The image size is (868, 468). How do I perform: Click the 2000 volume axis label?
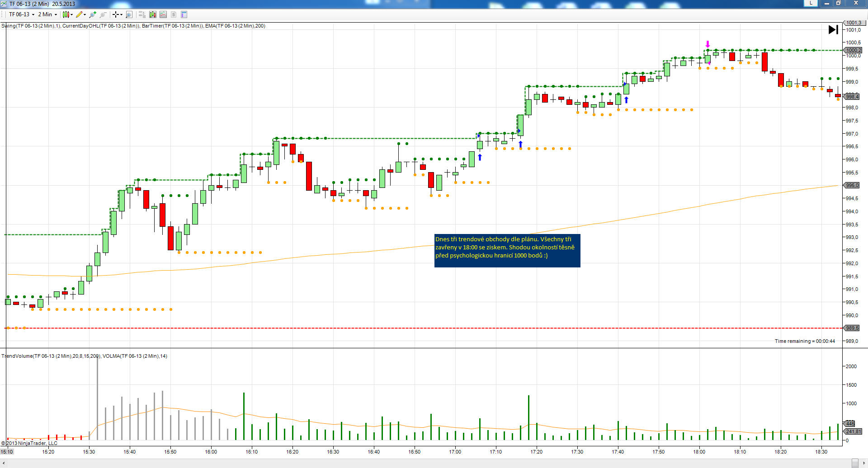pyautogui.click(x=851, y=366)
